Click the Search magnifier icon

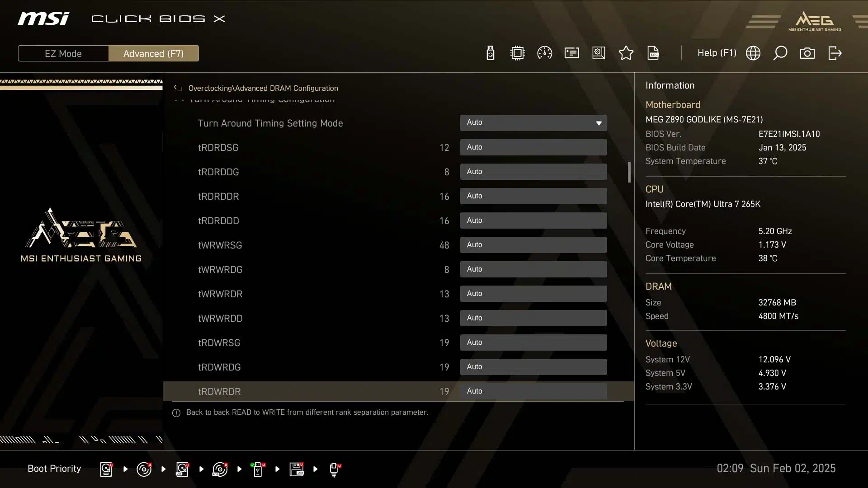tap(780, 53)
